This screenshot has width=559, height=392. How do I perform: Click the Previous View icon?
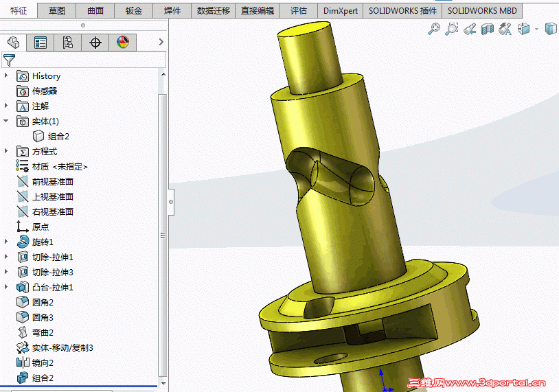pyautogui.click(x=470, y=29)
